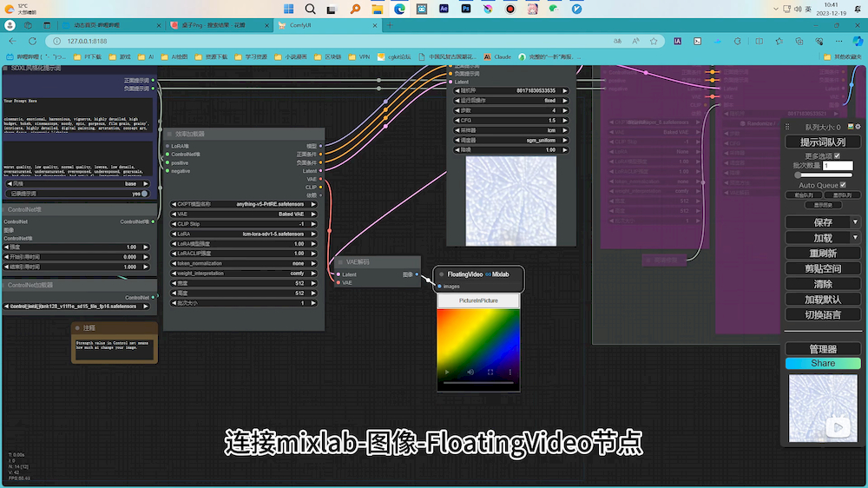Viewport: 868px width, 488px height.
Task: Click the 提示词队列 button
Action: (822, 142)
